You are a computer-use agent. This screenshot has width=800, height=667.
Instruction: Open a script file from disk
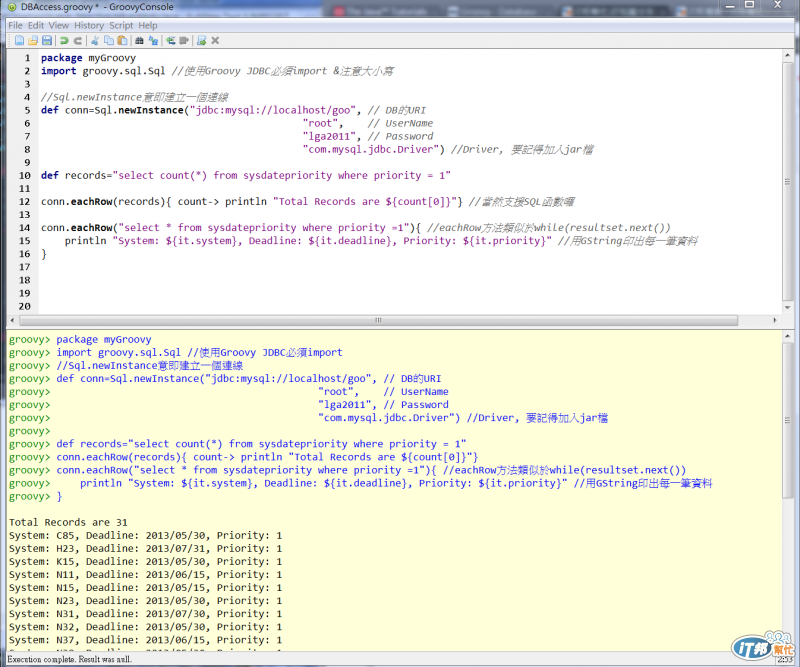(x=33, y=40)
